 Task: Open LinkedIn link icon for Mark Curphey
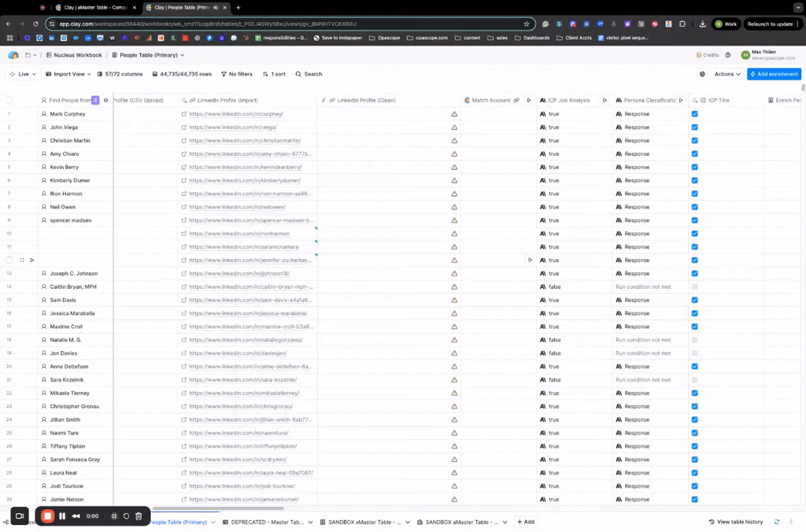coord(184,114)
